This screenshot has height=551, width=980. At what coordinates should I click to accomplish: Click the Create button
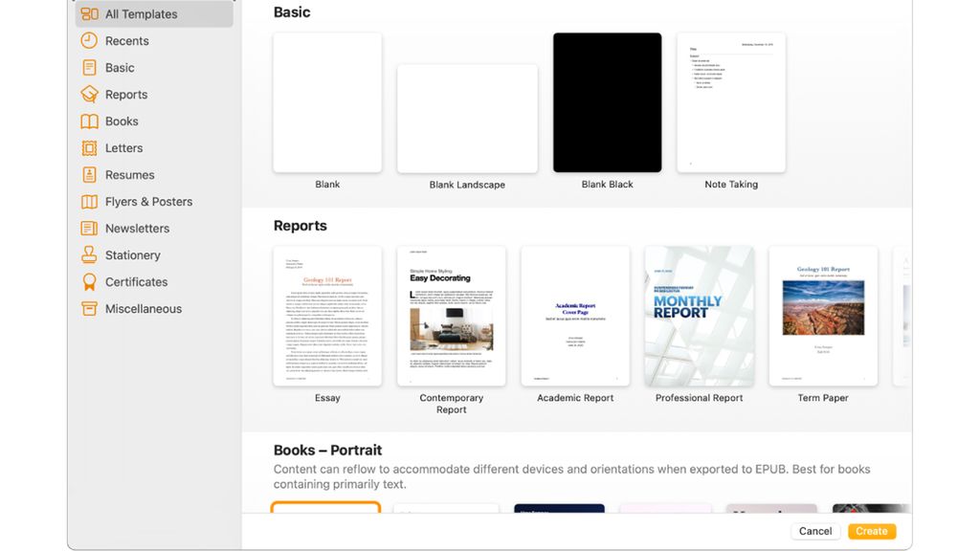point(871,531)
